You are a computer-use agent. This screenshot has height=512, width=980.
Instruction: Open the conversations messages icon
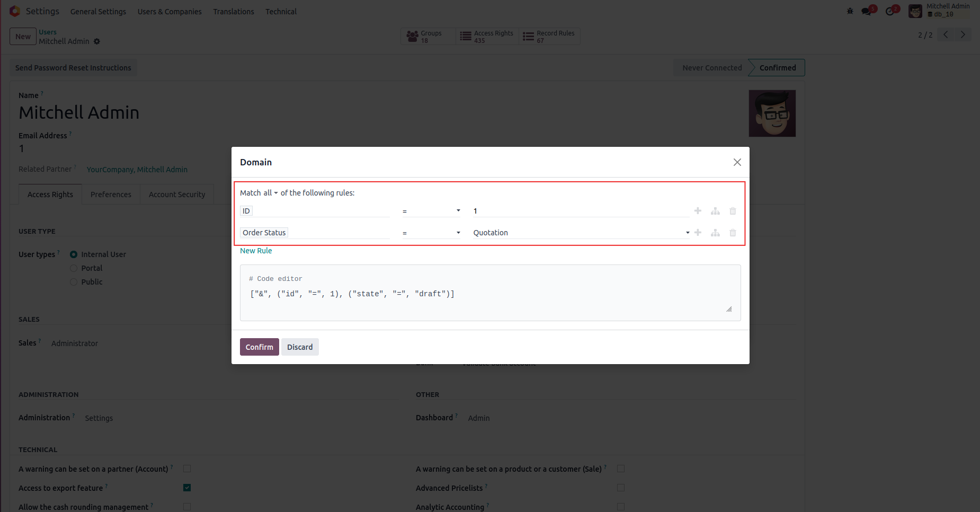pos(867,11)
